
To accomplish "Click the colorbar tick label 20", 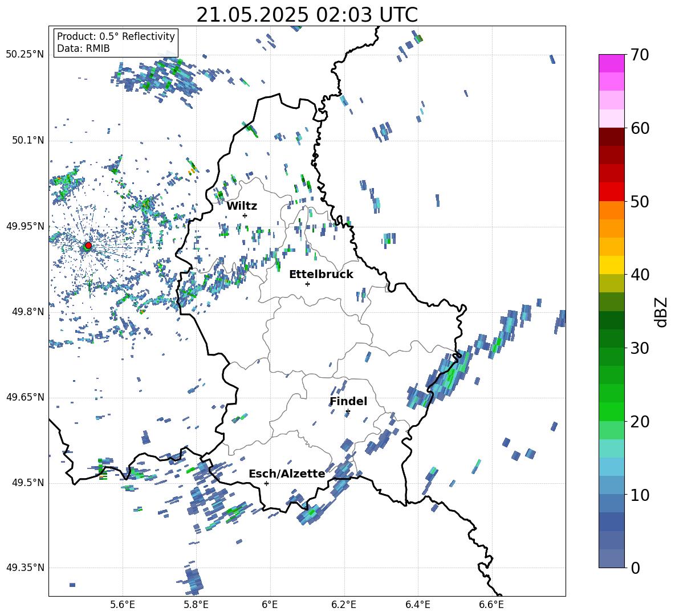I will tap(640, 422).
